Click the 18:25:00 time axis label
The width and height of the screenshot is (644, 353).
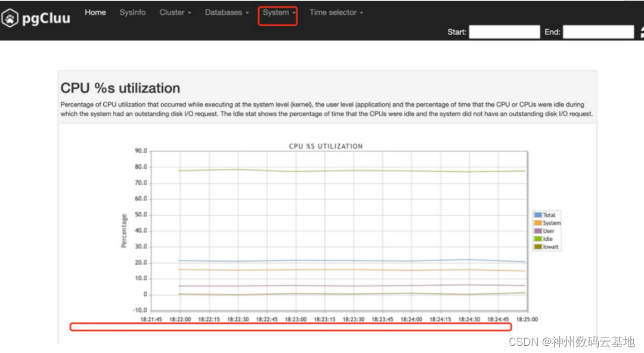(x=527, y=319)
